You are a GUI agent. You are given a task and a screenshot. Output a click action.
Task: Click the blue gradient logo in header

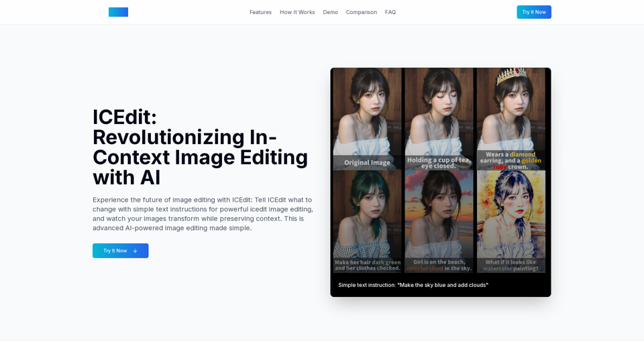point(118,12)
